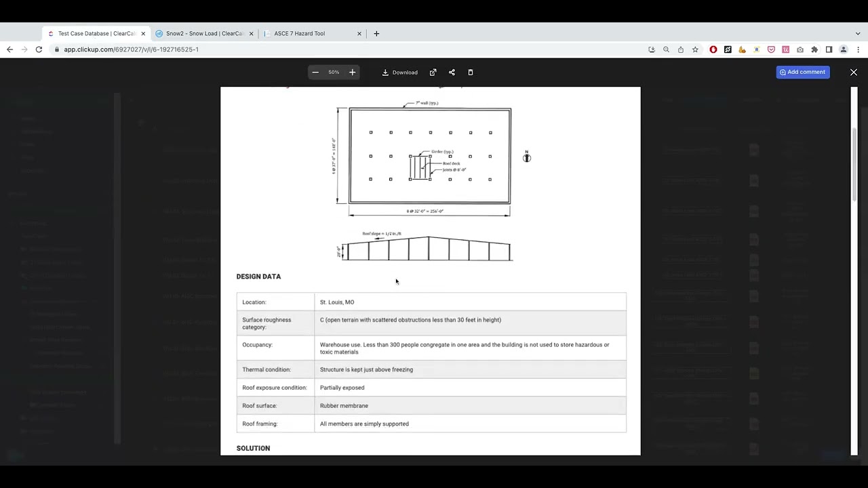Viewport: 868px width, 488px height.
Task: Select the 'St. Louis, MO' location value
Action: point(337,302)
